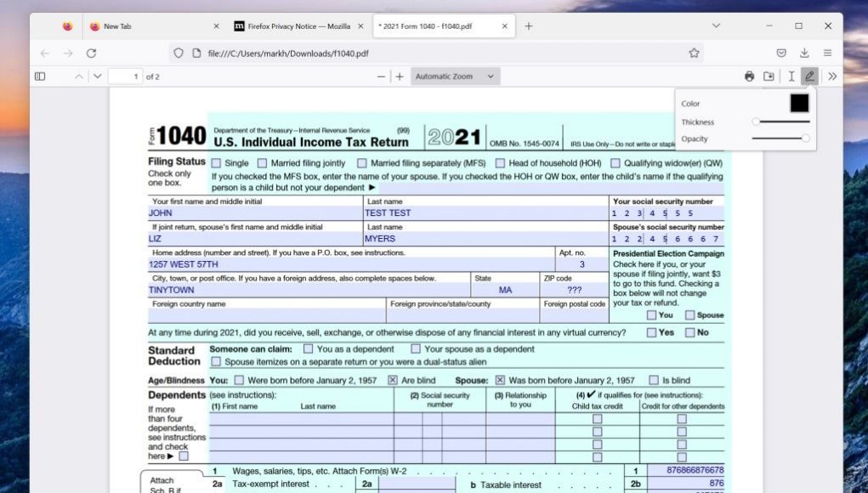The width and height of the screenshot is (868, 493).
Task: Click the page number input field
Action: pos(126,76)
